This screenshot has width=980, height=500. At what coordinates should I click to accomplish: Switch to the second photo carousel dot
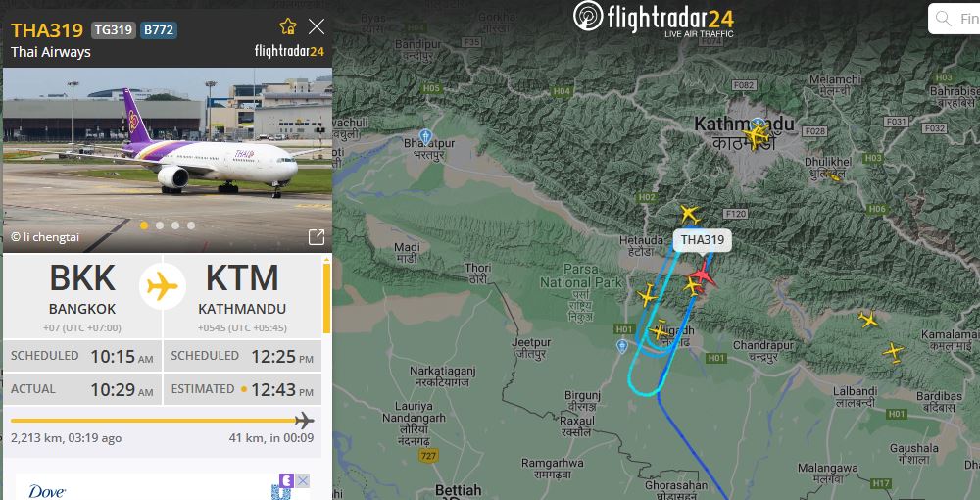[160, 225]
